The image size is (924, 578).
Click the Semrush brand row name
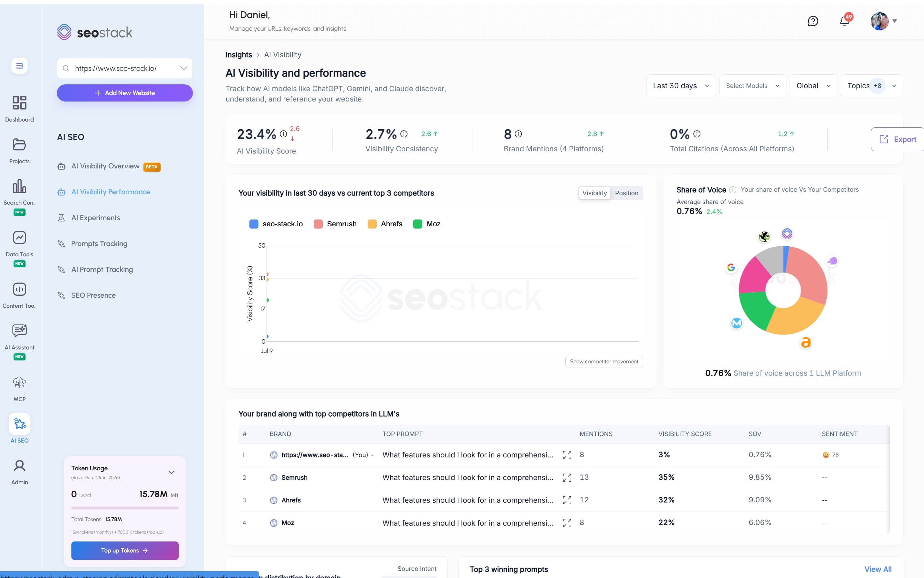tap(294, 477)
